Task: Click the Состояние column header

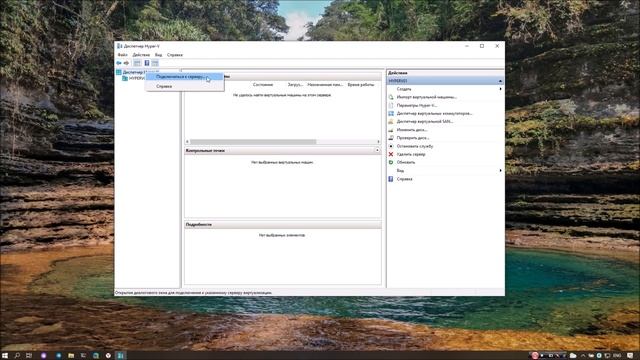Action: pos(263,84)
